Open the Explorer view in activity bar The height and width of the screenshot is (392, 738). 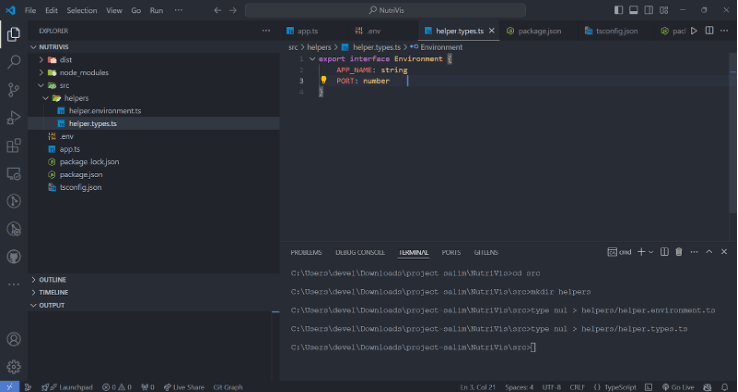tap(14, 34)
